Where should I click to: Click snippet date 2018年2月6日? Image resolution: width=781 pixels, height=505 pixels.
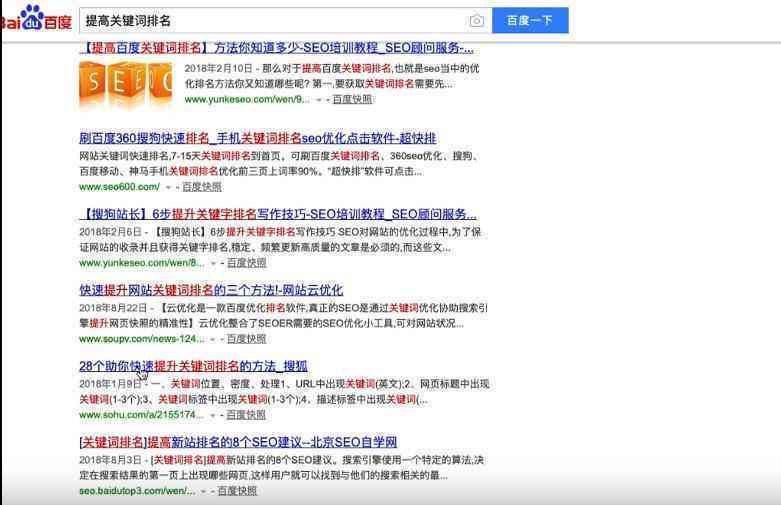coord(110,232)
